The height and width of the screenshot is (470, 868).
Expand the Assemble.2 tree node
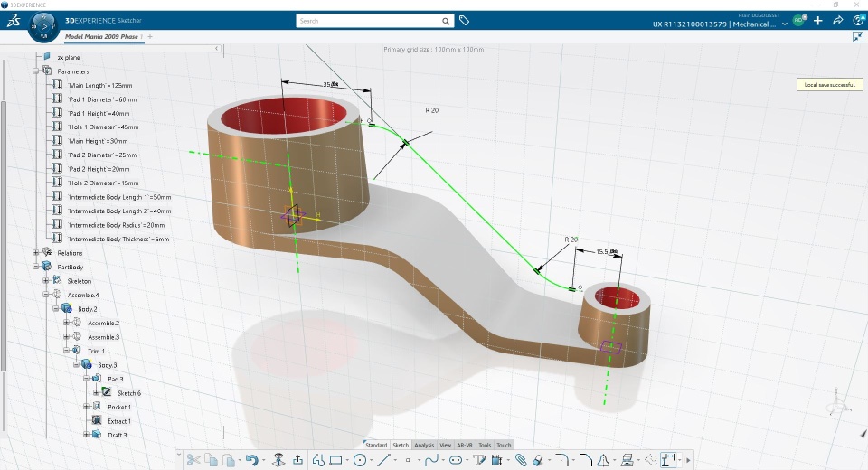(66, 323)
